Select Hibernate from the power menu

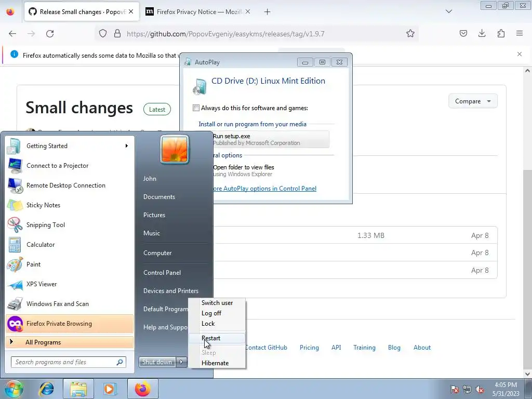click(x=217, y=363)
